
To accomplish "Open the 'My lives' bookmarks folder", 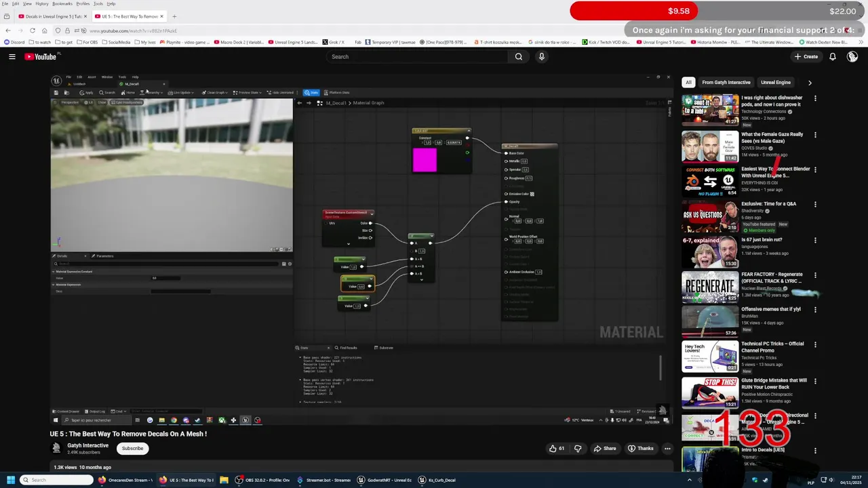I will pyautogui.click(x=145, y=42).
